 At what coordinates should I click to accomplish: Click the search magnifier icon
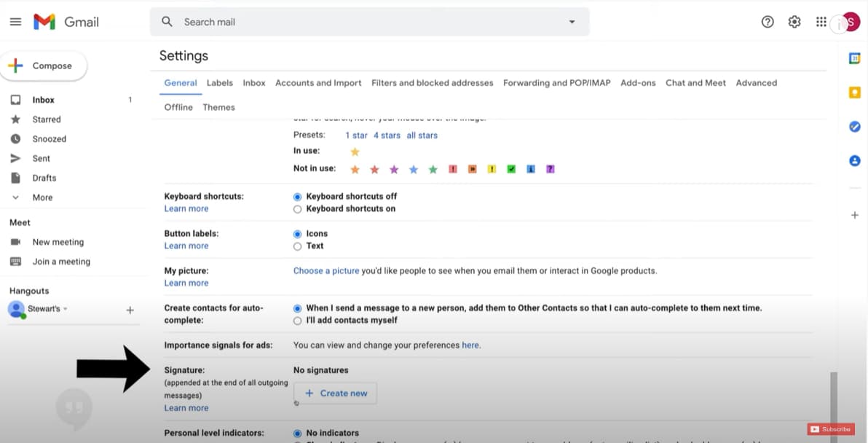(x=167, y=22)
